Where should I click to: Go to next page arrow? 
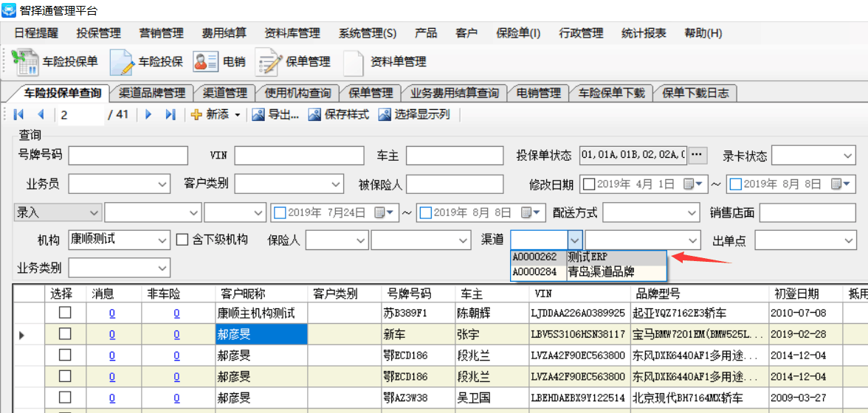coord(148,114)
